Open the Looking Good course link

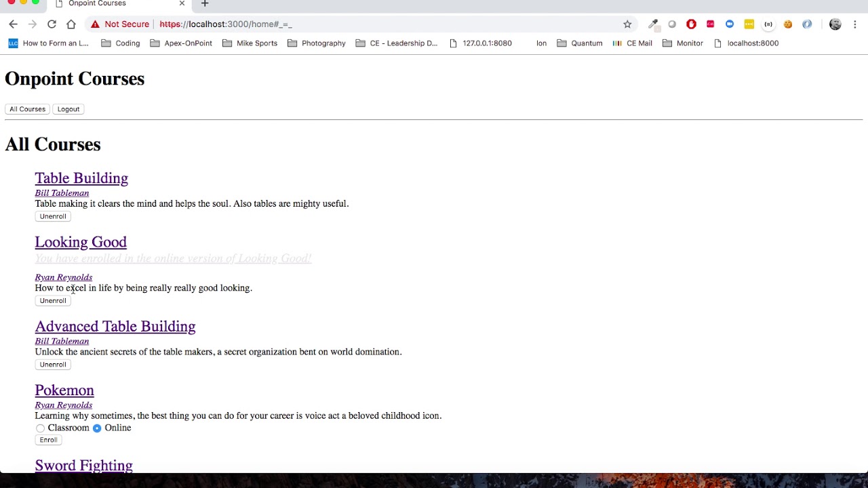pos(81,242)
